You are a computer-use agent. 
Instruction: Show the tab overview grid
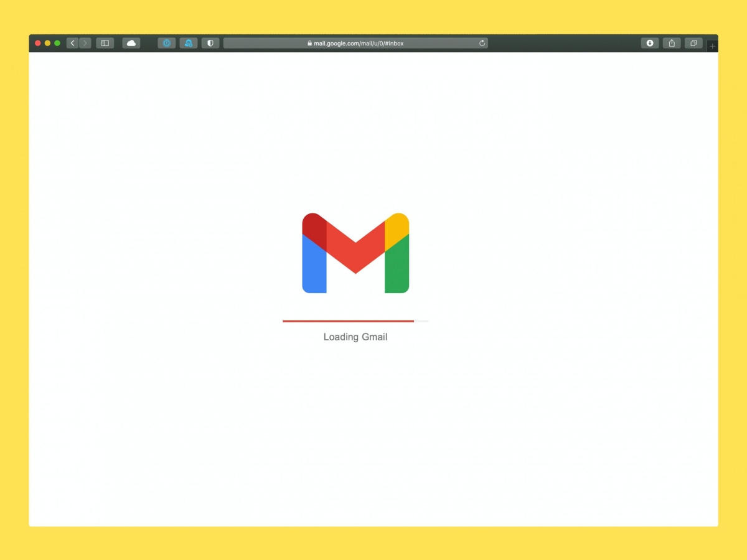693,43
